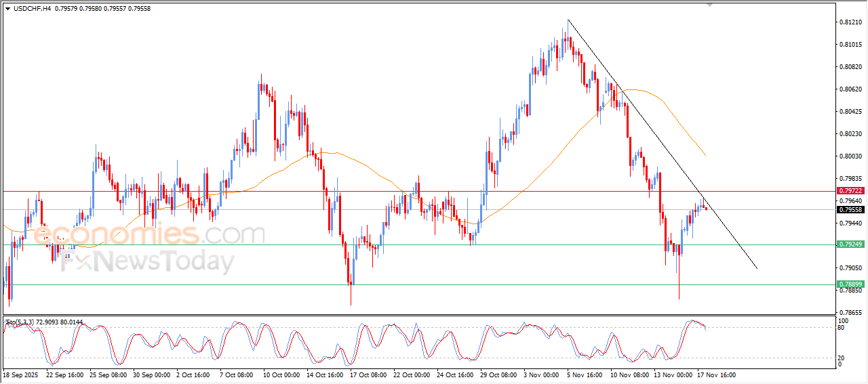868x384 pixels.
Task: Click the 10 Nov 08:00 time label
Action: point(629,375)
